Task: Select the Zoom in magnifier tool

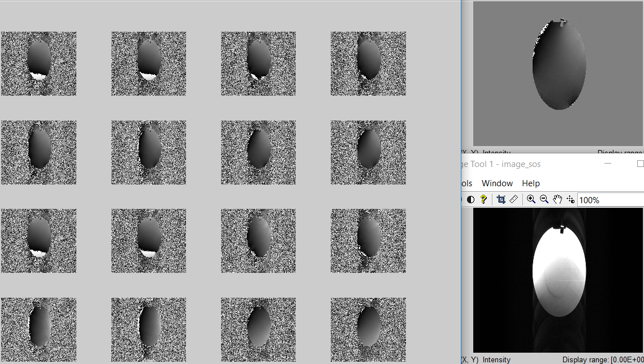Action: point(531,199)
